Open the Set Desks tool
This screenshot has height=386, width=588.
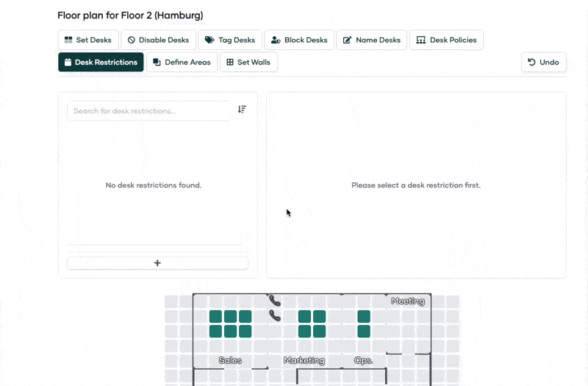pos(88,40)
